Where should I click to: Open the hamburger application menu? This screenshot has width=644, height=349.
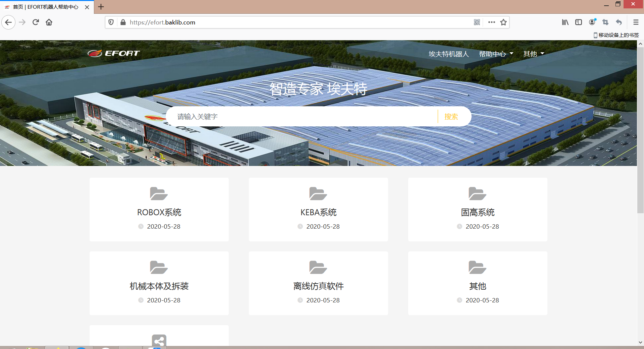click(x=636, y=22)
